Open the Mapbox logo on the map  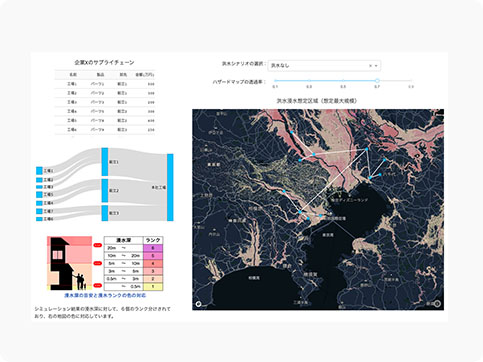coord(198,304)
